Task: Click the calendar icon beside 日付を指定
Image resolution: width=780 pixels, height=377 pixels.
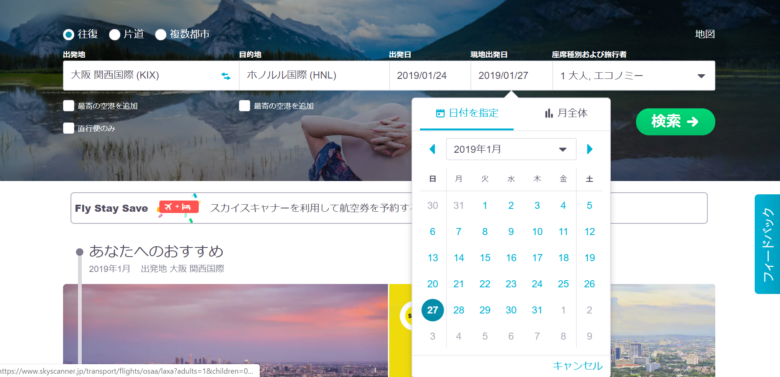Action: click(440, 113)
